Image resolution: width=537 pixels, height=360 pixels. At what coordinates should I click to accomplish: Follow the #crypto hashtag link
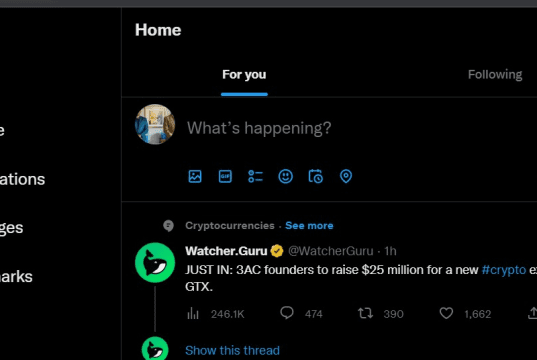[x=503, y=270]
